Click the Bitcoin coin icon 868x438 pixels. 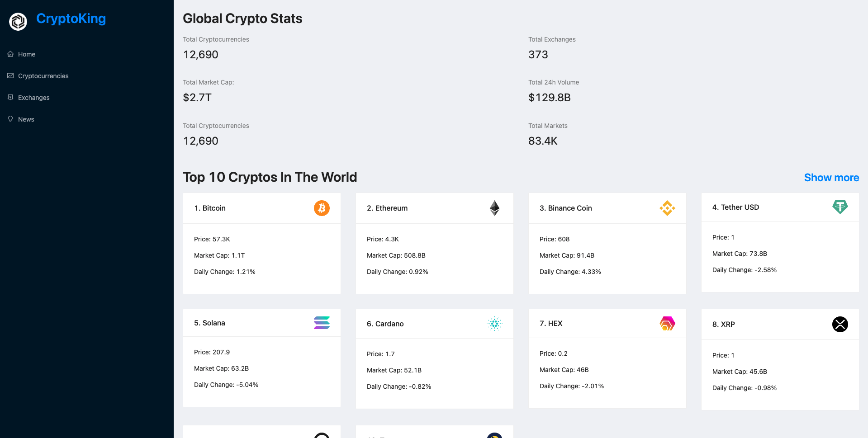point(322,208)
